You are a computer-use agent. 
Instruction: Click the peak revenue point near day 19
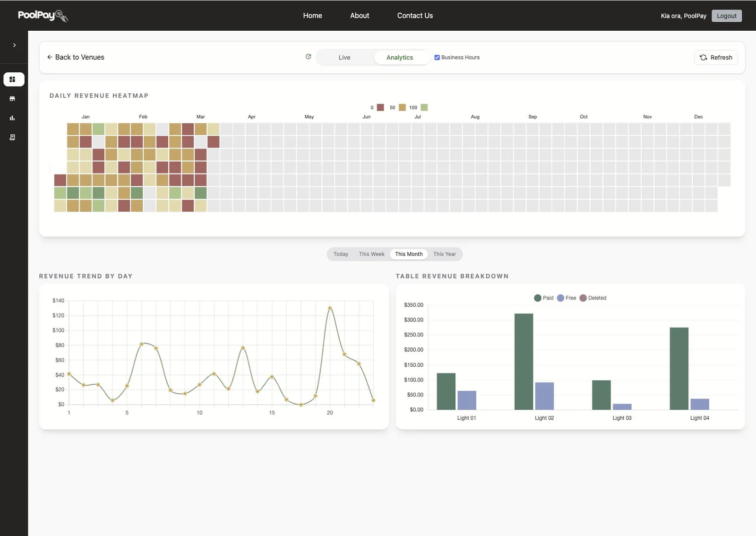330,308
